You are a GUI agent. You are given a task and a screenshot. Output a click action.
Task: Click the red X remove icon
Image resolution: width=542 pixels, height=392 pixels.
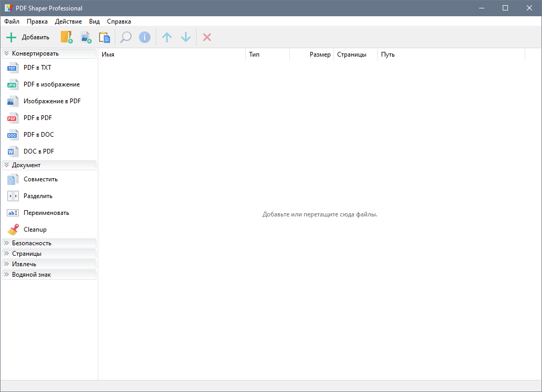(207, 37)
